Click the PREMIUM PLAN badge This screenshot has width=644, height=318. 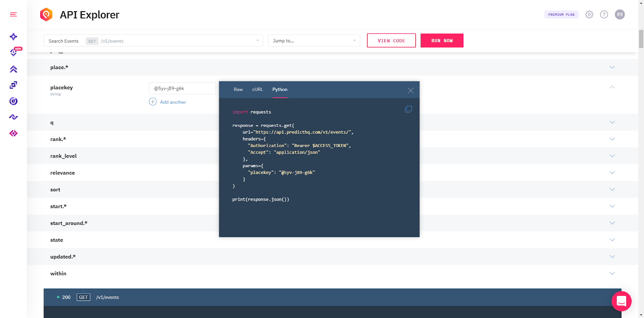tap(561, 15)
